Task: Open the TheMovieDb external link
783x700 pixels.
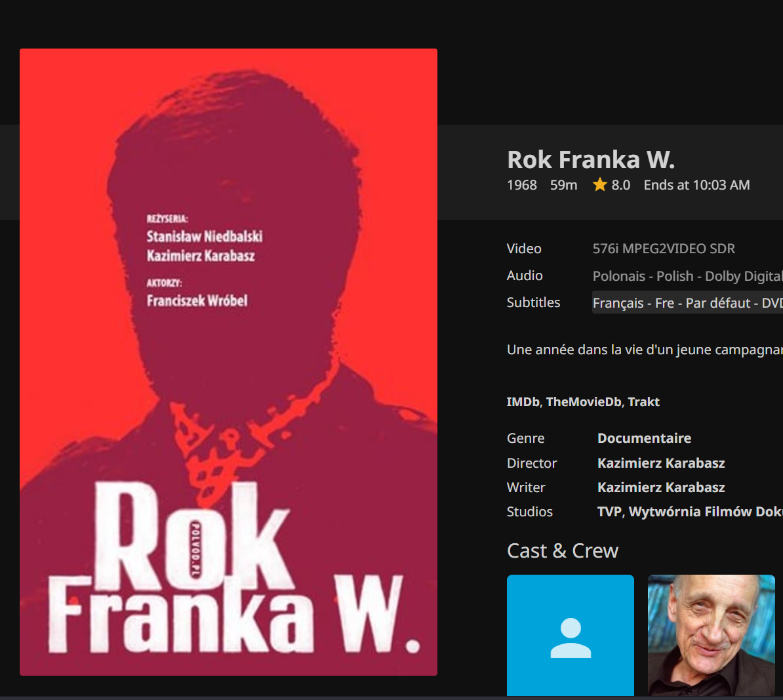Action: click(x=583, y=401)
